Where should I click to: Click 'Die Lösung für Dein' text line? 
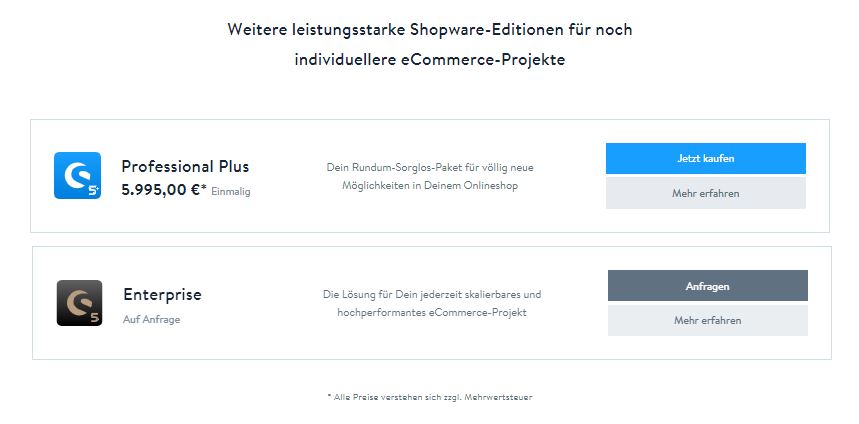(x=432, y=294)
